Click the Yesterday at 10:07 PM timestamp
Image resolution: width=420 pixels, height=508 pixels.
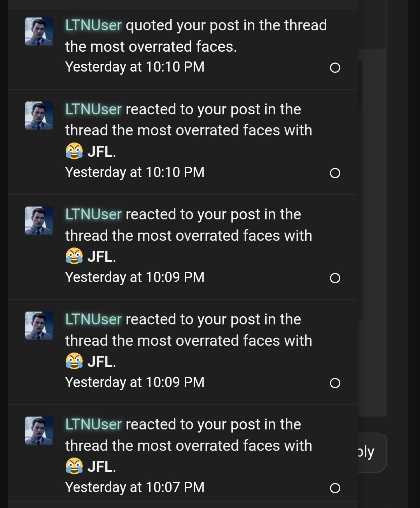135,487
